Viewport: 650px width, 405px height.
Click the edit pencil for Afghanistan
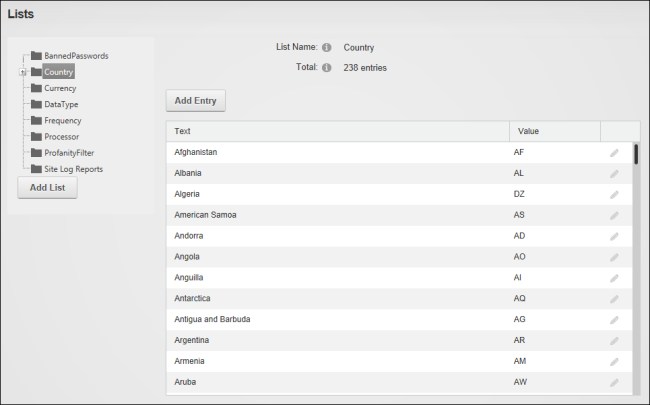(614, 153)
